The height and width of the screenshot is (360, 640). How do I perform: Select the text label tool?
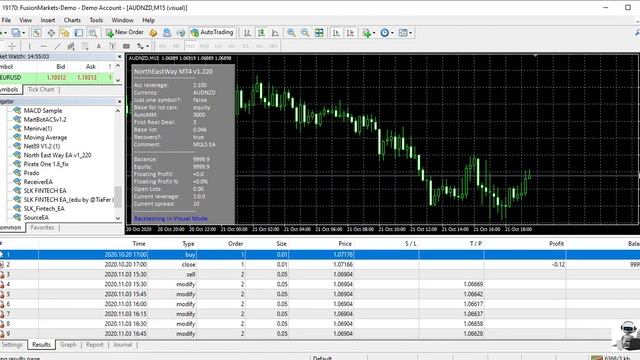click(x=113, y=46)
